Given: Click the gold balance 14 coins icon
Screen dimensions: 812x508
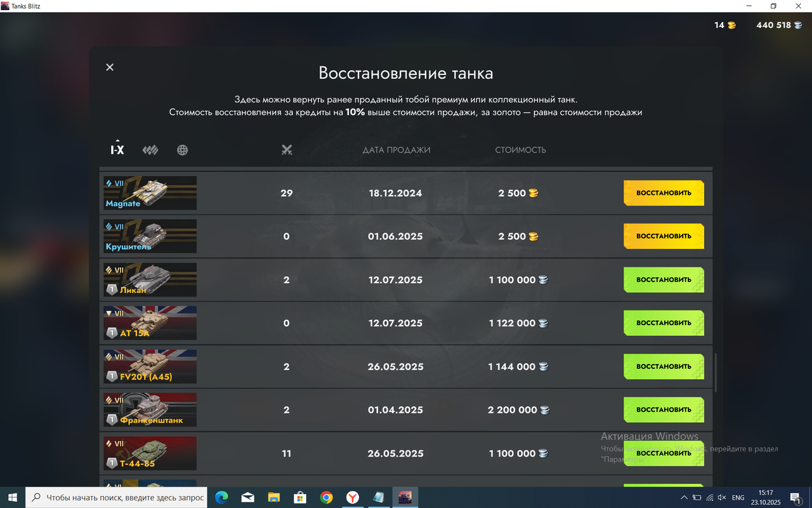Looking at the screenshot, I should (x=732, y=25).
